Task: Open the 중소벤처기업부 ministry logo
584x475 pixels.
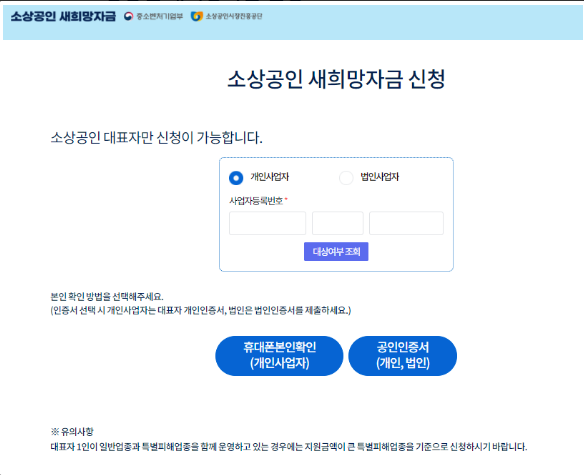Action: coord(153,16)
